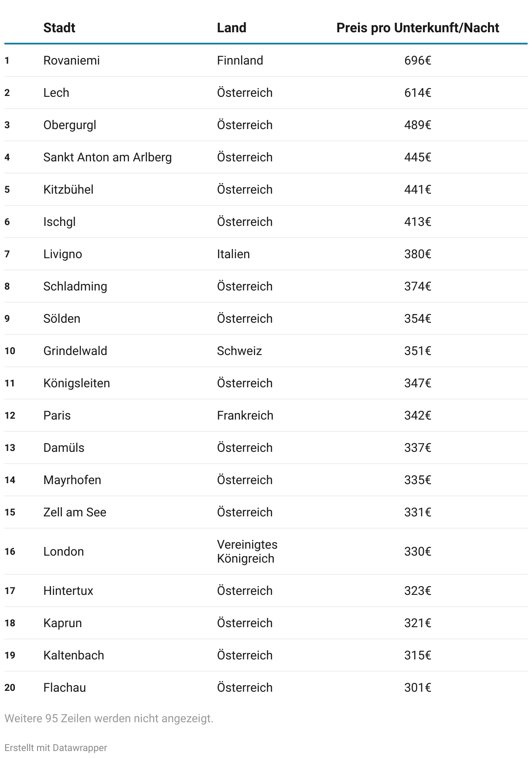The image size is (532, 758).
Task: Click the Land column header
Action: [x=232, y=28]
